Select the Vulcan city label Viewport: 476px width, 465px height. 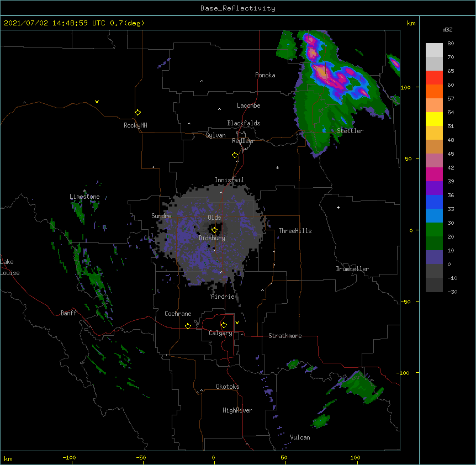coord(300,437)
